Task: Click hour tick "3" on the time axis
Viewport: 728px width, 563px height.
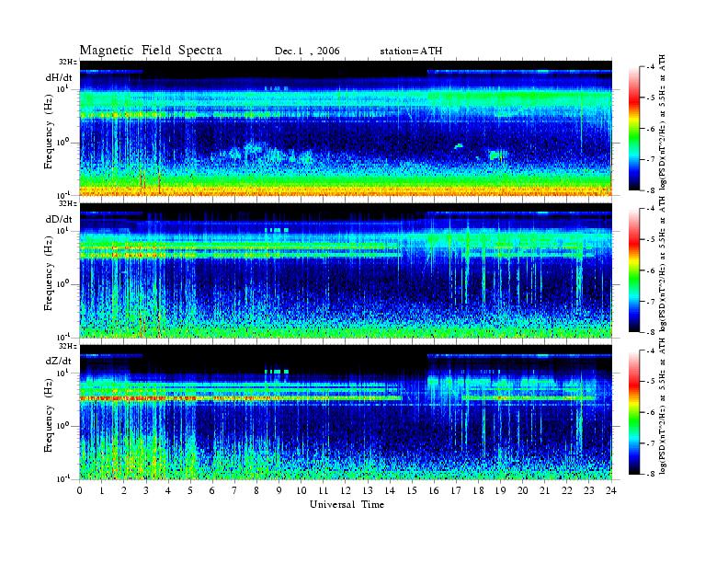Action: pos(146,490)
